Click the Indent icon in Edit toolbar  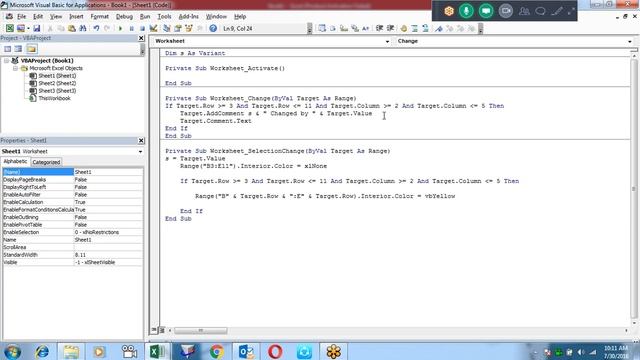(x=380, y=28)
